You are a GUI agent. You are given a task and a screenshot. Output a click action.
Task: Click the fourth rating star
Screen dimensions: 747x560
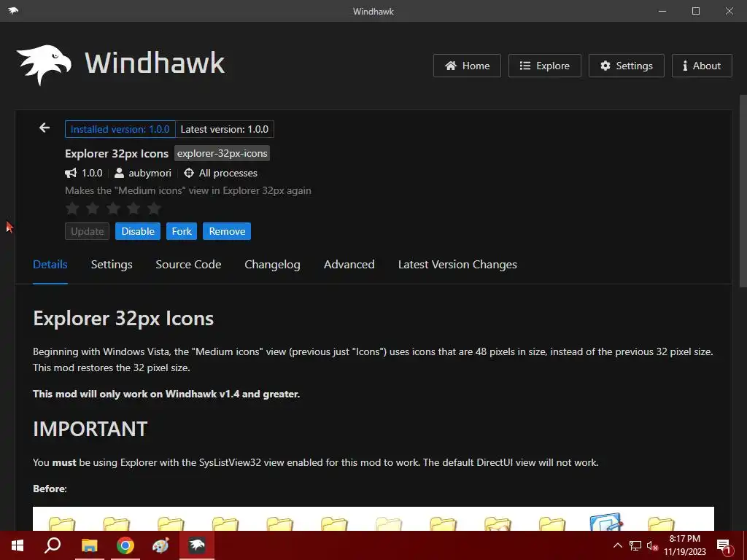pos(134,208)
